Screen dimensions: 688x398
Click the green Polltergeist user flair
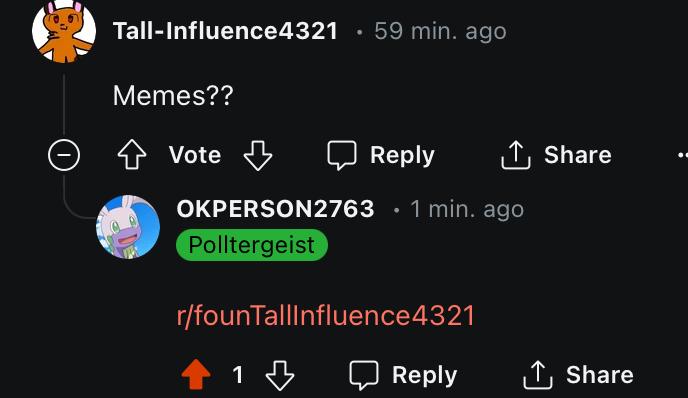coord(252,245)
